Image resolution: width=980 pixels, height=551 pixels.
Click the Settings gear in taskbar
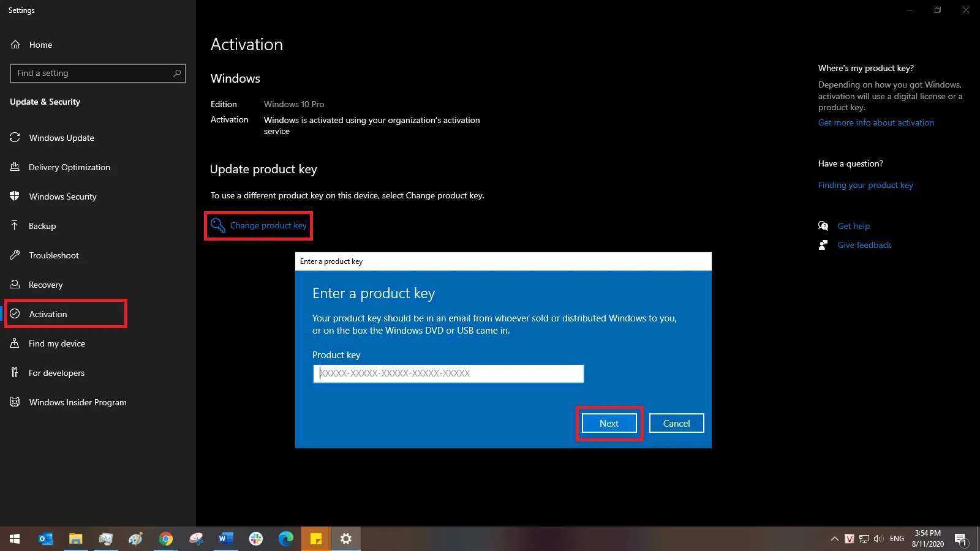tap(346, 539)
